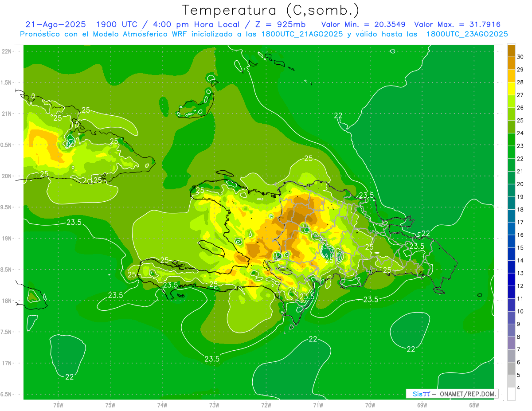Image resolution: width=532 pixels, height=411 pixels.
Task: Click gray legend band between 5 and 6
Action: (511, 368)
